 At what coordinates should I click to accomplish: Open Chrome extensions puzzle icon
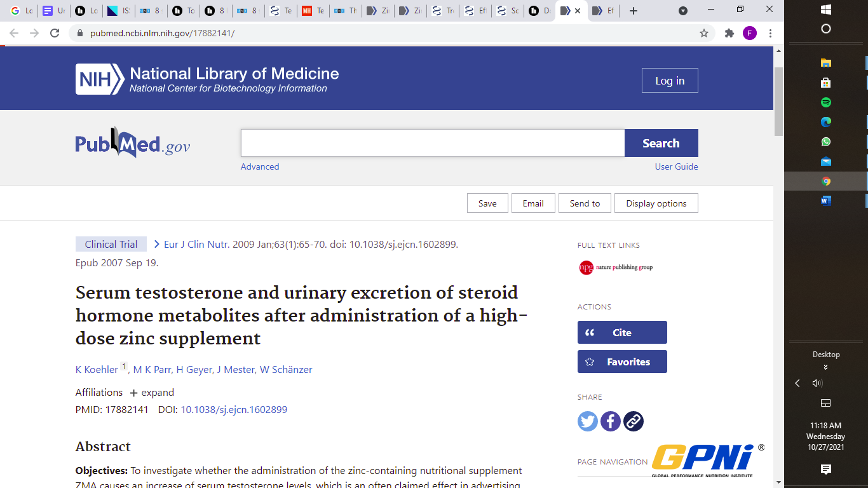point(729,33)
